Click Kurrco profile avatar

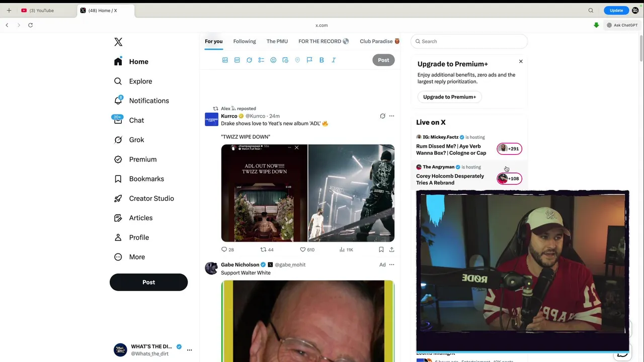(x=211, y=120)
